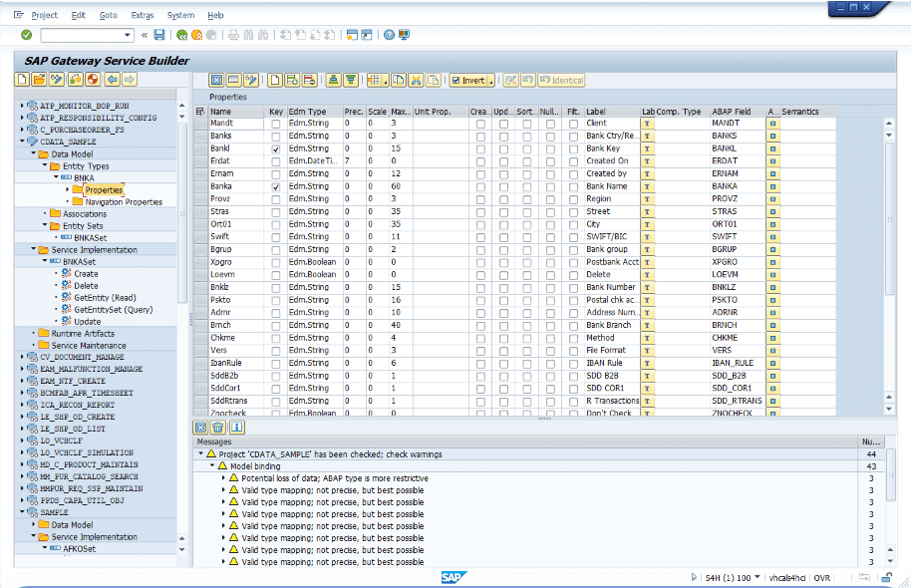Expand the ATP_MONITOR_BOP_RUN project
Image resolution: width=911 pixels, height=588 pixels.
coord(22,105)
